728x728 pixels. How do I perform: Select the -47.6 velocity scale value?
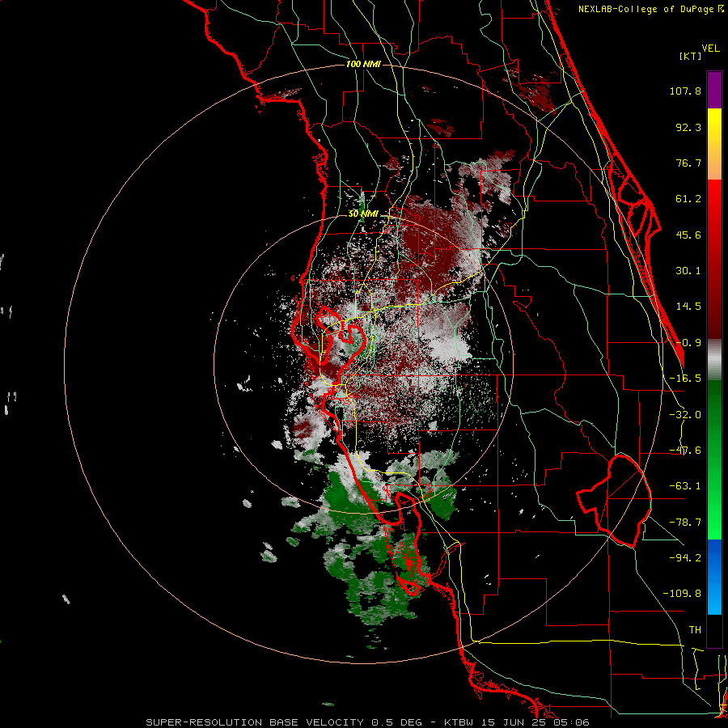coord(685,451)
